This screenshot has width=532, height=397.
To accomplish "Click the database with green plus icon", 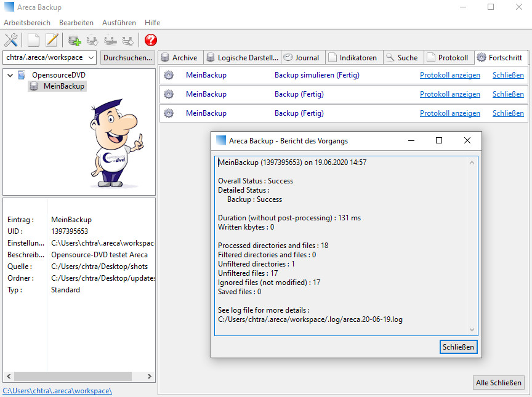I will (75, 41).
